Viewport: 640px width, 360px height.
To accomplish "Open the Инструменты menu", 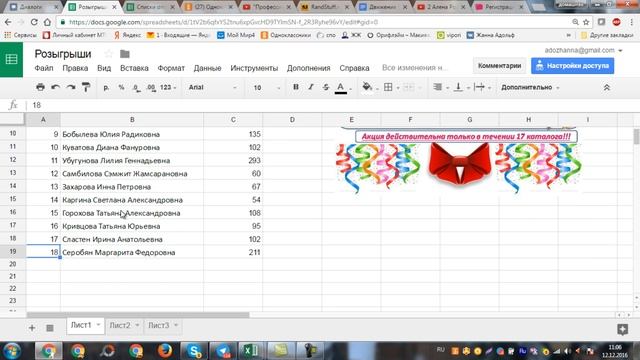I will tap(254, 68).
